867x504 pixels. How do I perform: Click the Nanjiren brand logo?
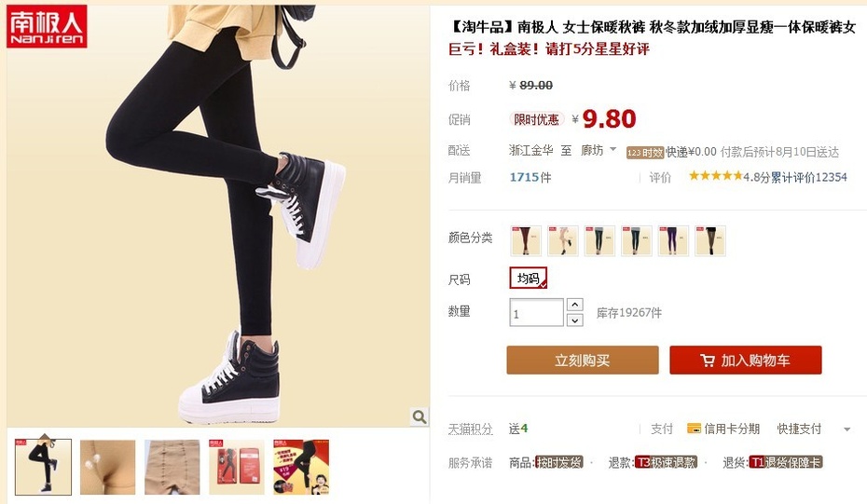47,26
